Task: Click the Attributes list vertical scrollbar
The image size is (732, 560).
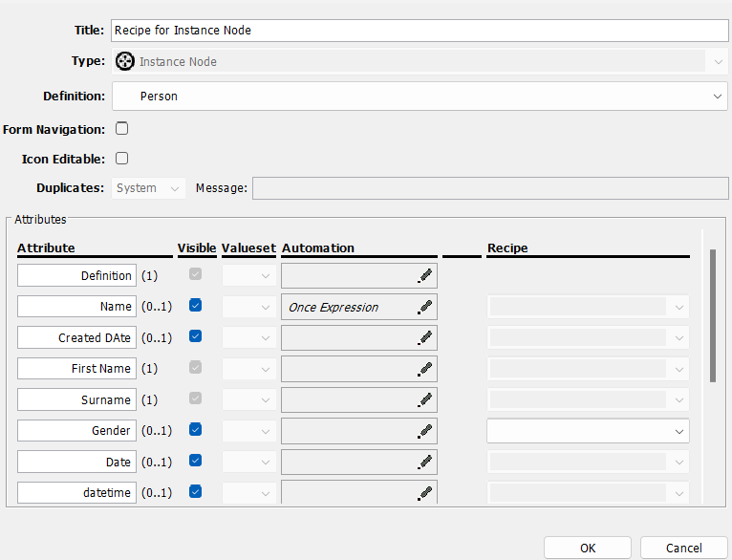Action: pos(712,315)
